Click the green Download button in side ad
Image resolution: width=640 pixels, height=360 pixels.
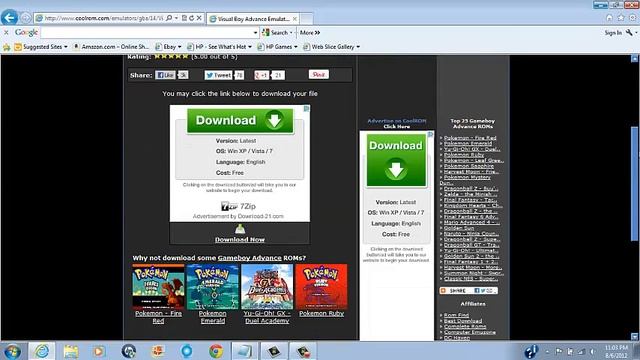click(x=396, y=160)
